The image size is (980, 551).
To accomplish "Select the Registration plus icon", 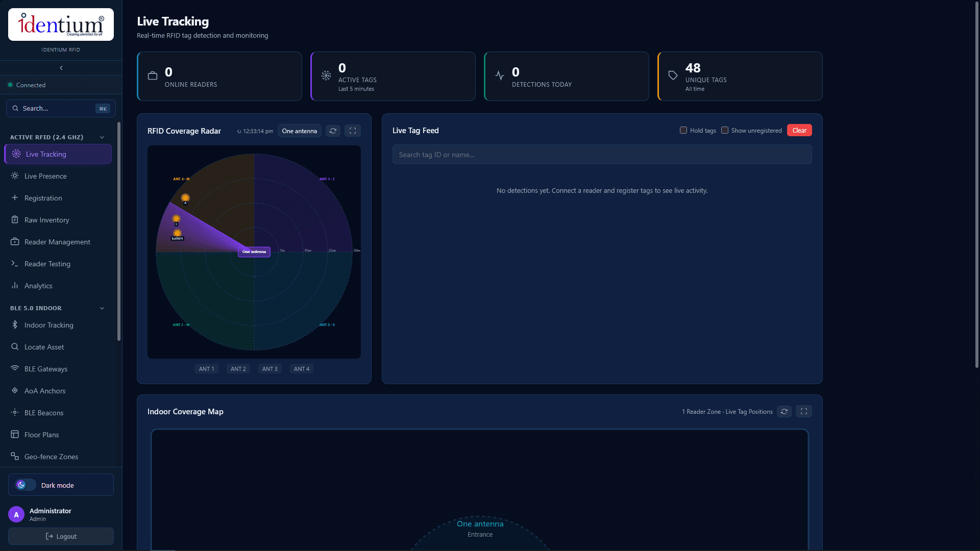I will click(x=15, y=198).
